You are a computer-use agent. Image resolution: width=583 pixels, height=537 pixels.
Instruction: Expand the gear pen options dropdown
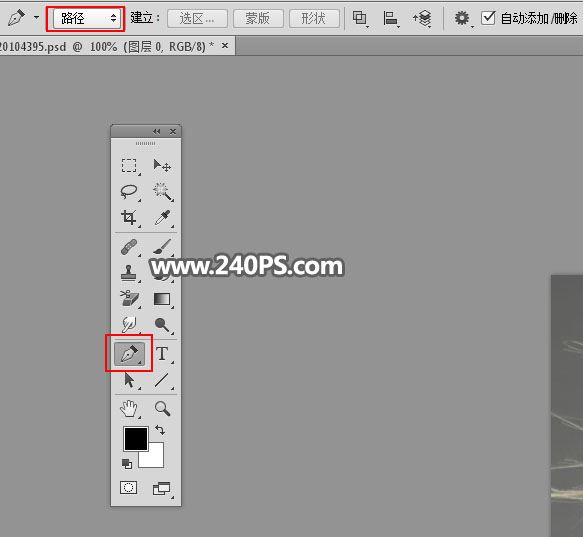463,19
